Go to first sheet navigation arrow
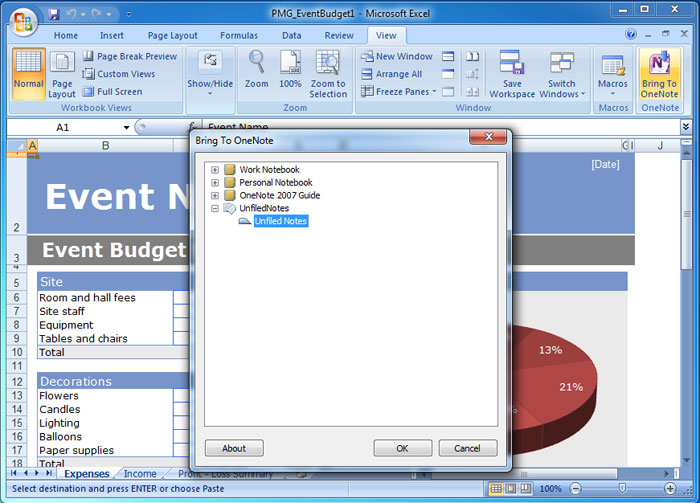This screenshot has height=503, width=700. pos(13,473)
